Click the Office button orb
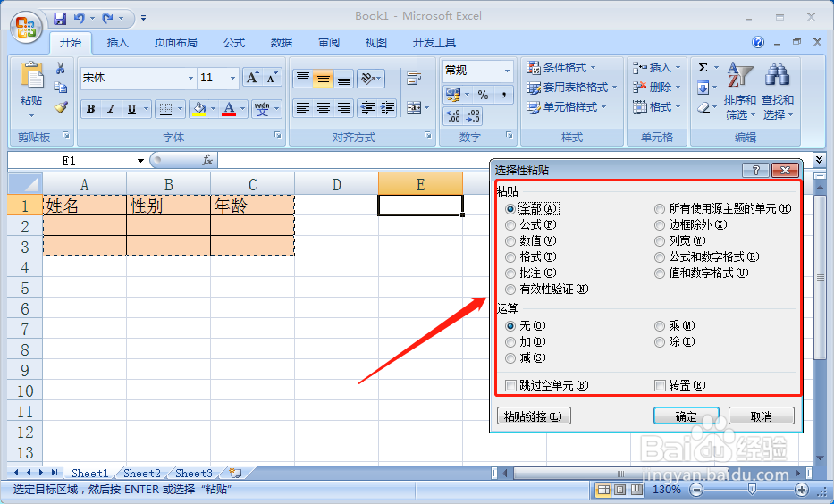Image resolution: width=834 pixels, height=504 pixels. pyautogui.click(x=26, y=27)
